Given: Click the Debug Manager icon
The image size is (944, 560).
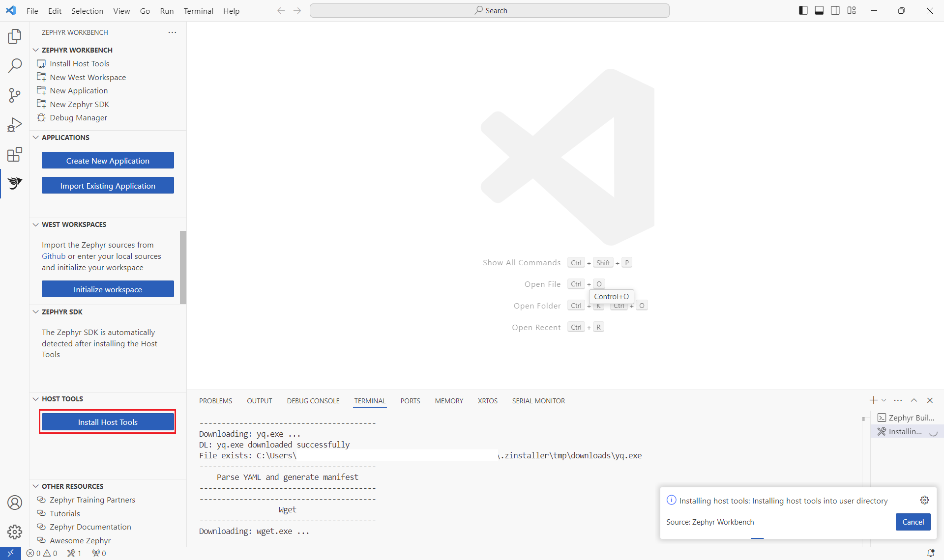Looking at the screenshot, I should [42, 117].
